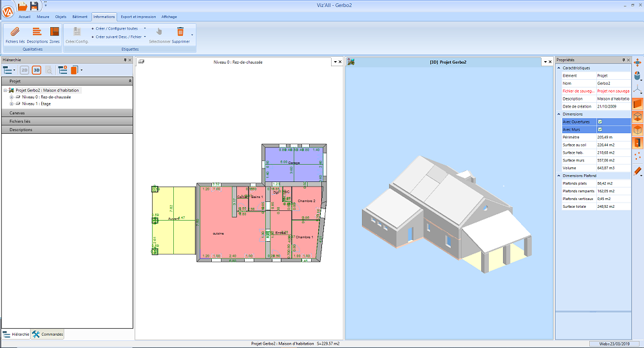Open the Mesure ribbon tab

(43, 17)
